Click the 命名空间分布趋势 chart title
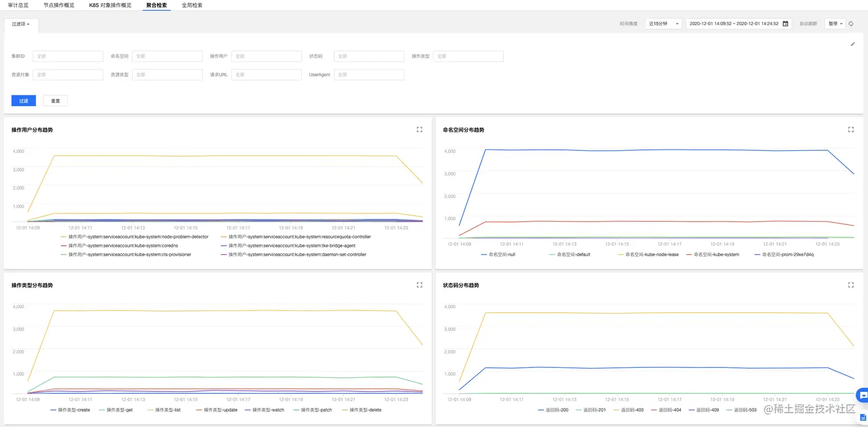The image size is (868, 427). click(464, 130)
